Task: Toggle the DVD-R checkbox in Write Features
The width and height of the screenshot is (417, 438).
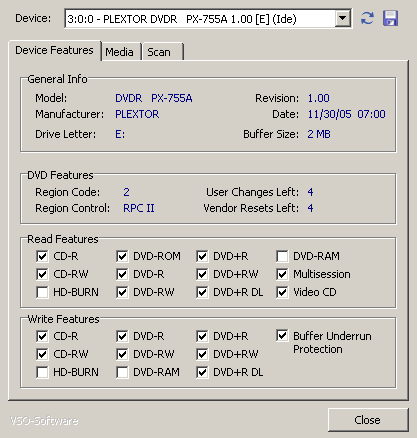Action: 122,336
